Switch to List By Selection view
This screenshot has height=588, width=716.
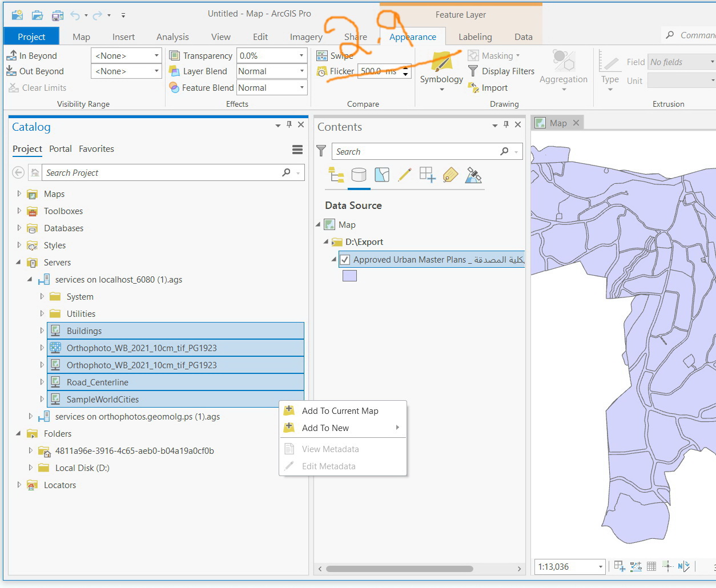(x=382, y=175)
